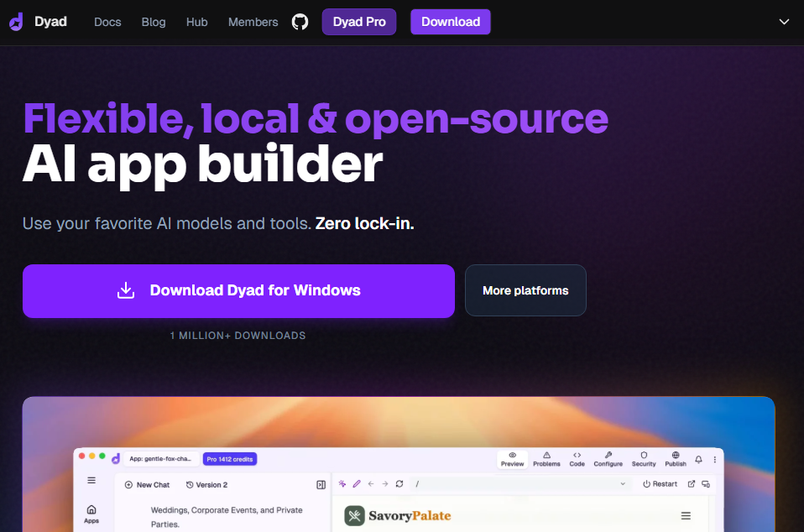Open Configure tab in app screenshot
The height and width of the screenshot is (532, 804).
click(x=608, y=459)
